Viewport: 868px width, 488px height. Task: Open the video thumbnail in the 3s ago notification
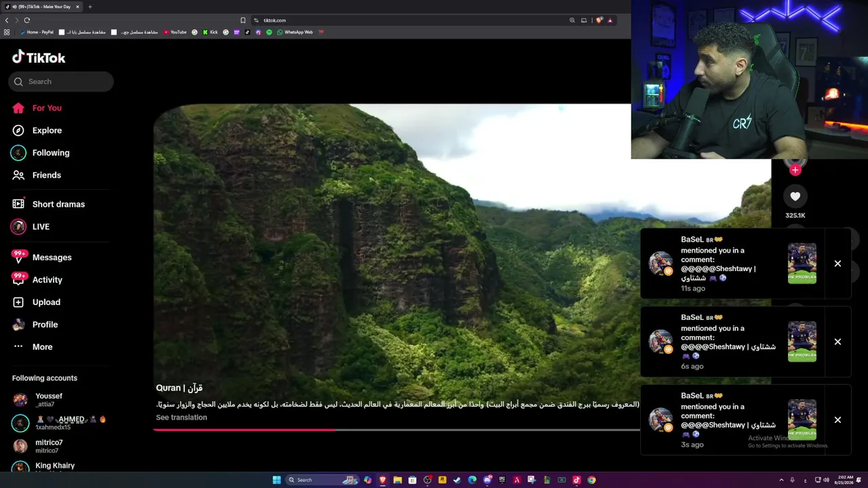coord(802,420)
